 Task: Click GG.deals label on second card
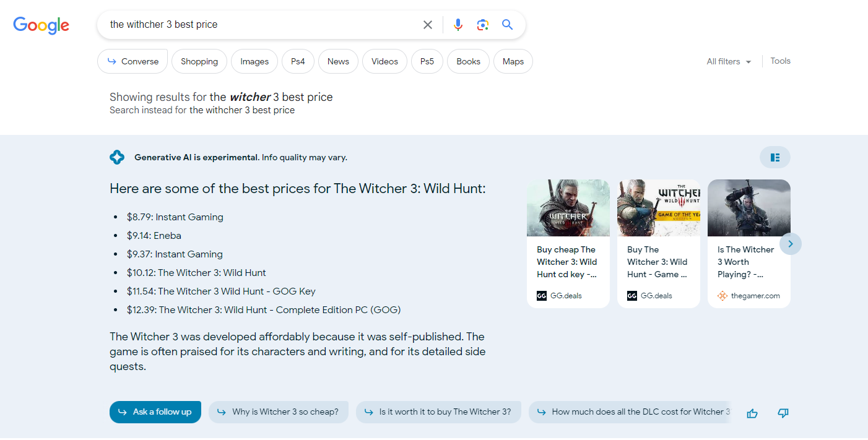click(x=656, y=296)
